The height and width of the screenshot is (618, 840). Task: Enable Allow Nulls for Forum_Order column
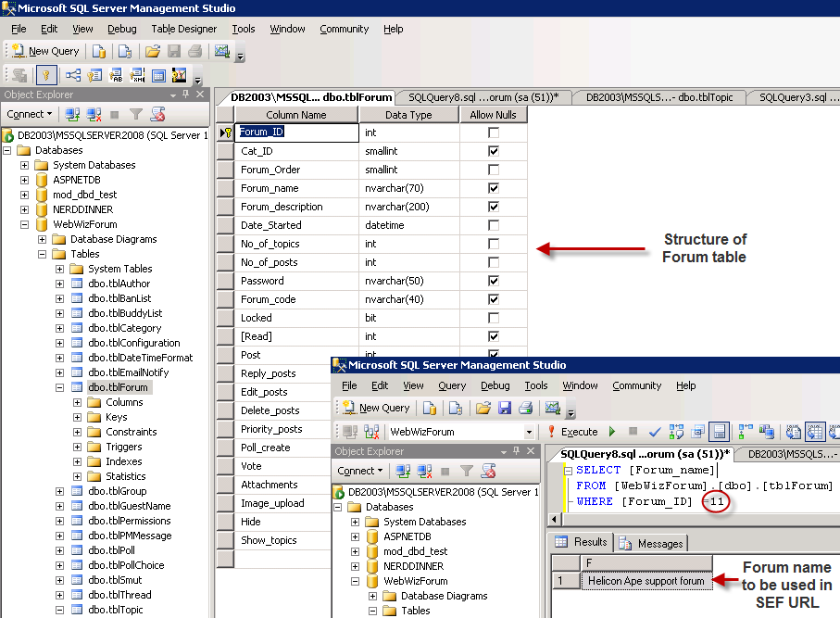[494, 170]
